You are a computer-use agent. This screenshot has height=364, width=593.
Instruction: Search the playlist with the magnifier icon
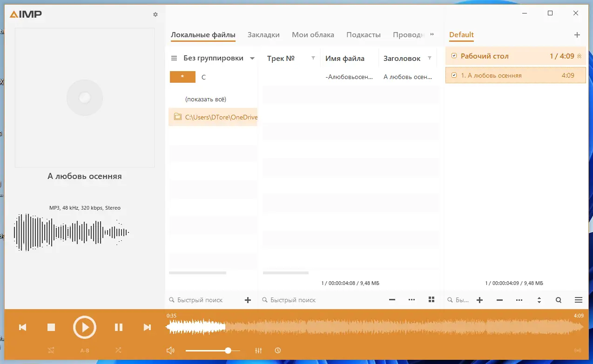pyautogui.click(x=558, y=300)
